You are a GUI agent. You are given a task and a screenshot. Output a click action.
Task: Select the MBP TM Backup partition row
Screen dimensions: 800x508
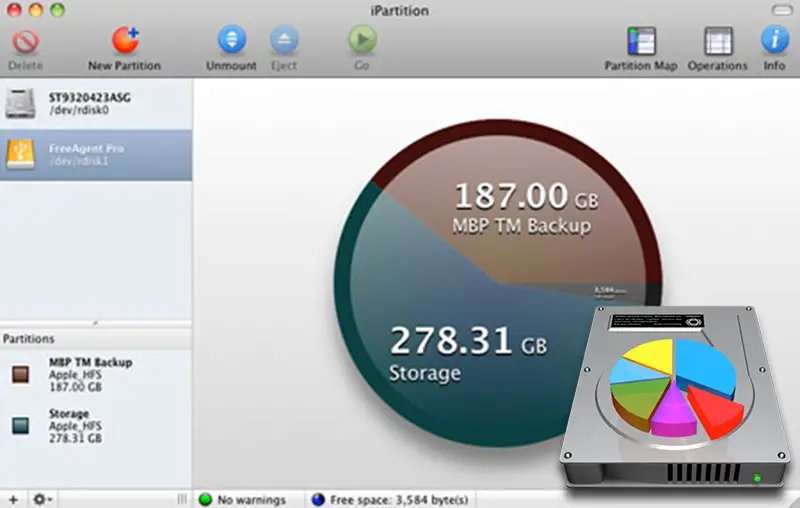[x=96, y=374]
